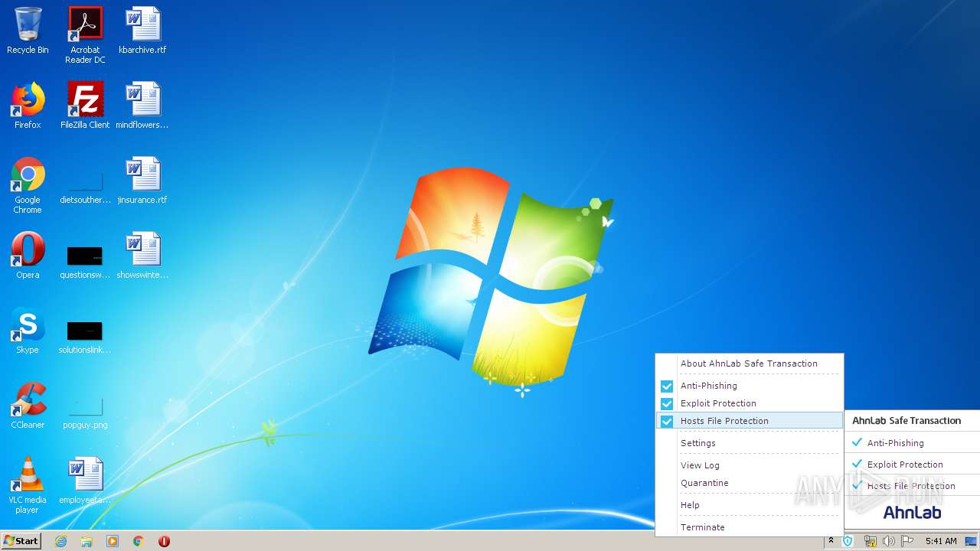Choose Terminate in the AhnLab menu
The image size is (980, 551).
pos(749,527)
